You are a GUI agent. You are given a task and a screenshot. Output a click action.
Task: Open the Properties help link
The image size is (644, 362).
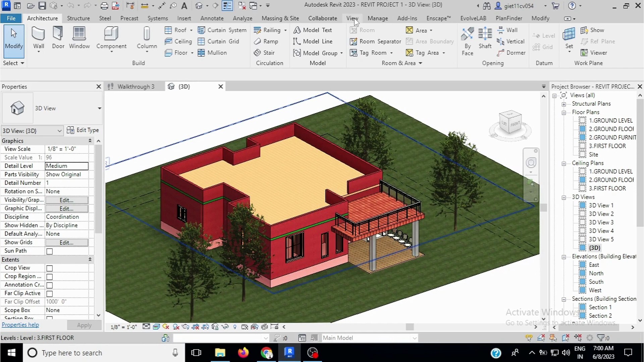click(x=20, y=324)
